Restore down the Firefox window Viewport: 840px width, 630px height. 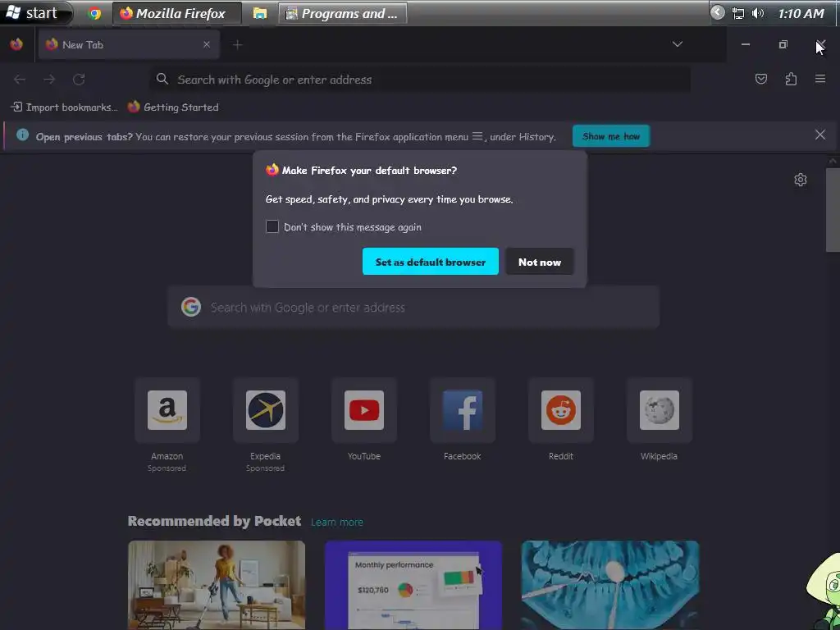[x=783, y=44]
